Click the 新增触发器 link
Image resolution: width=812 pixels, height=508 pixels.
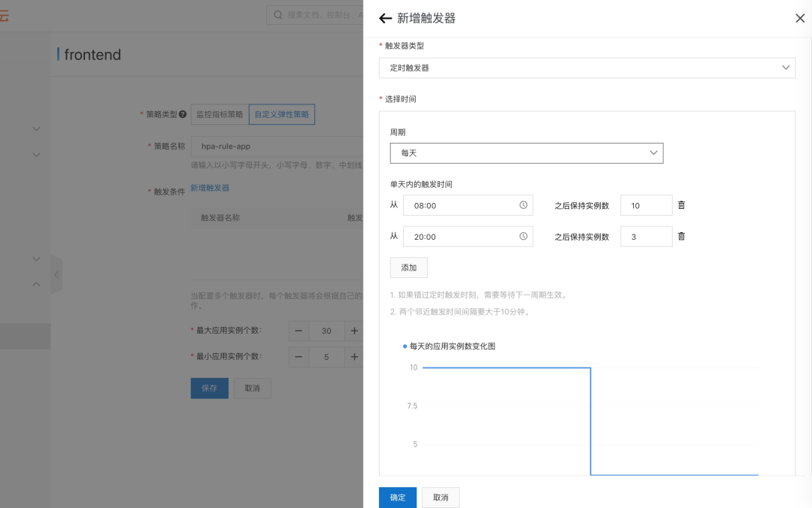pyautogui.click(x=210, y=187)
